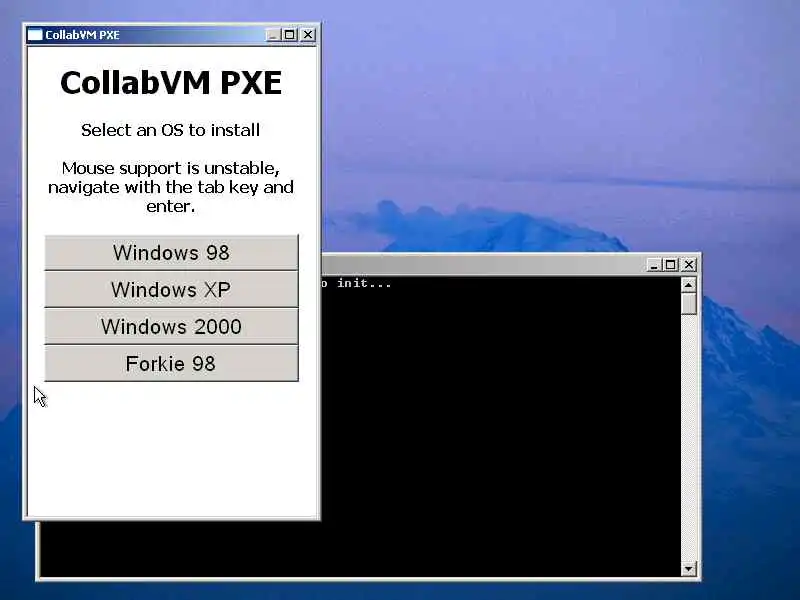Minimize the CollabVM PXE window
Image resolution: width=800 pixels, height=600 pixels.
click(273, 35)
